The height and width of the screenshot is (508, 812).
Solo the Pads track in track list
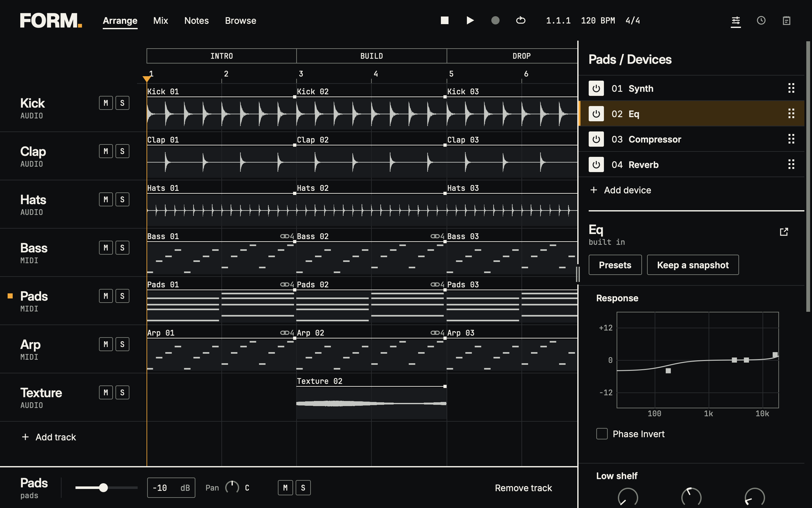(x=122, y=296)
